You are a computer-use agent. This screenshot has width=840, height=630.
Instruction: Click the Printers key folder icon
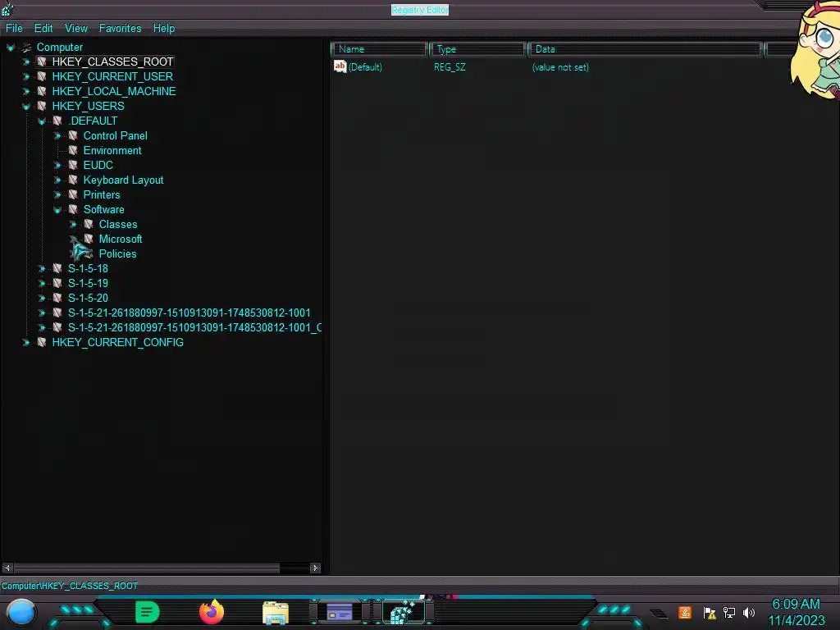click(x=73, y=194)
